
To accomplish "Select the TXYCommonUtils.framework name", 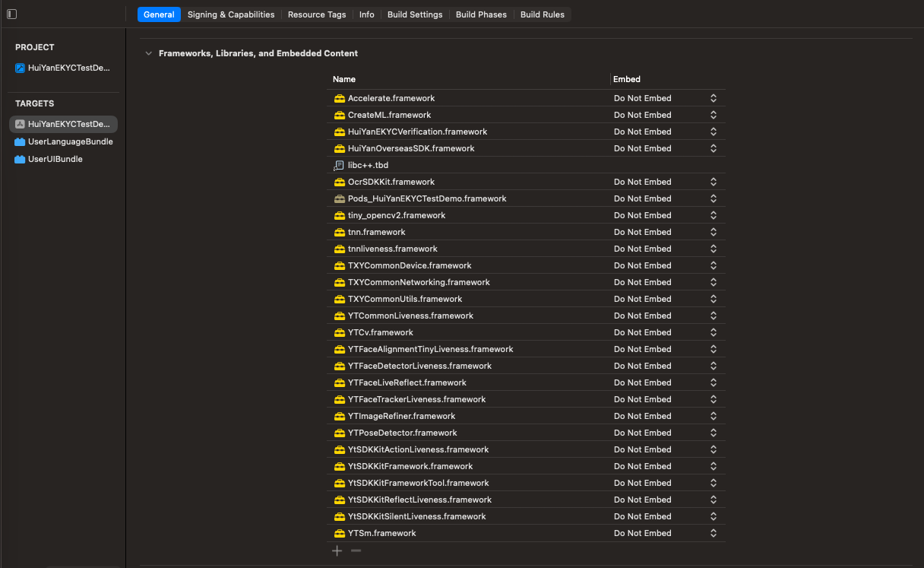I will click(x=405, y=299).
